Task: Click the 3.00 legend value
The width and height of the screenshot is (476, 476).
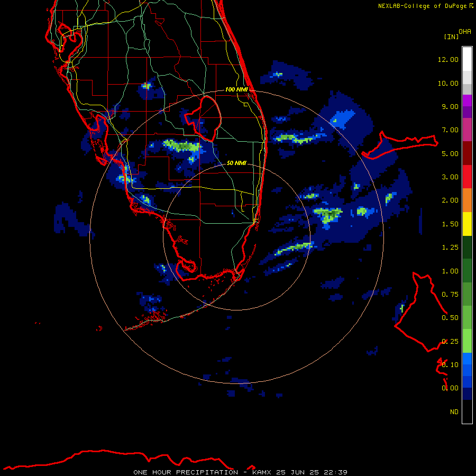Action: [x=450, y=177]
